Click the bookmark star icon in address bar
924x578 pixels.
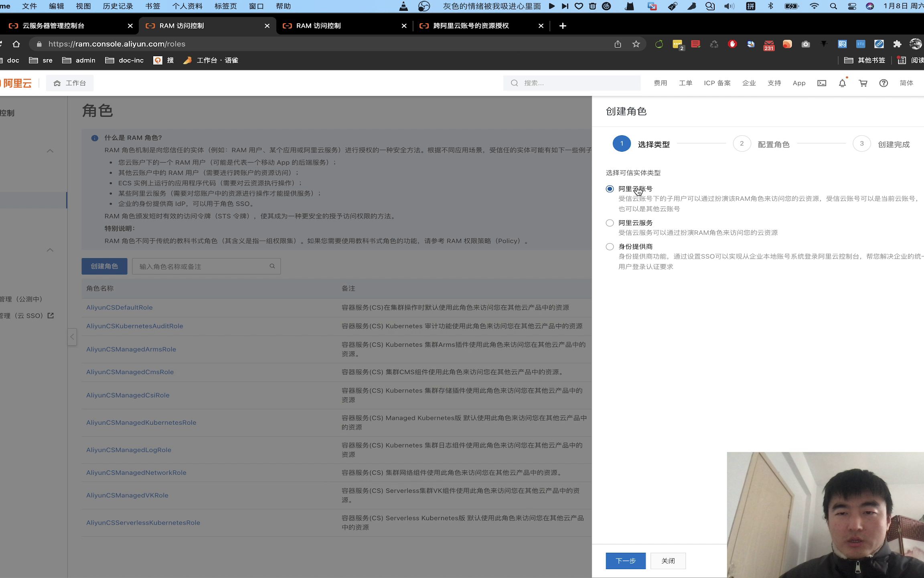636,44
